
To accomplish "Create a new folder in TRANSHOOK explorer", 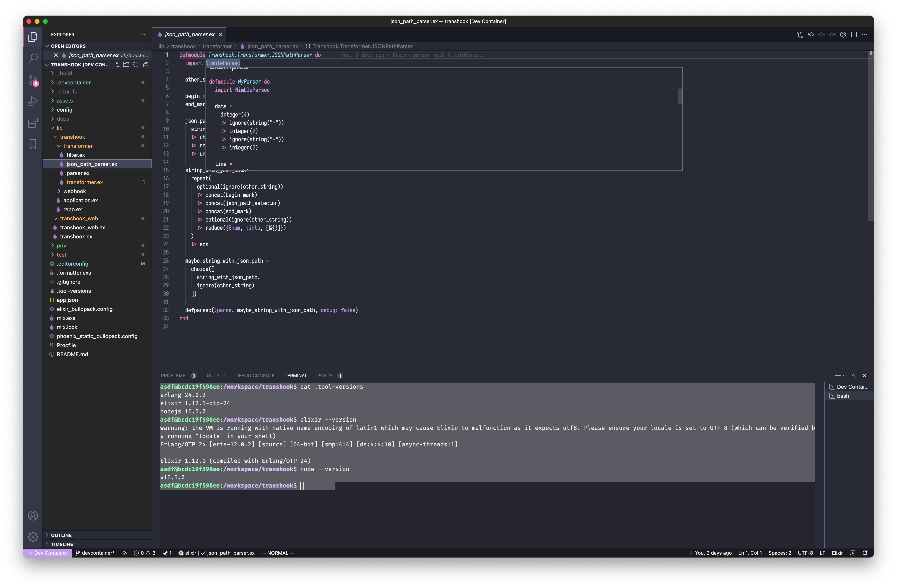I will click(126, 64).
